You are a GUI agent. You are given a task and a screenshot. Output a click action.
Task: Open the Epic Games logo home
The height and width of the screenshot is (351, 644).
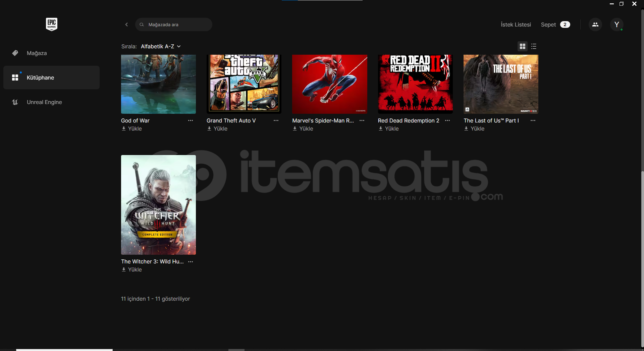[x=52, y=24]
